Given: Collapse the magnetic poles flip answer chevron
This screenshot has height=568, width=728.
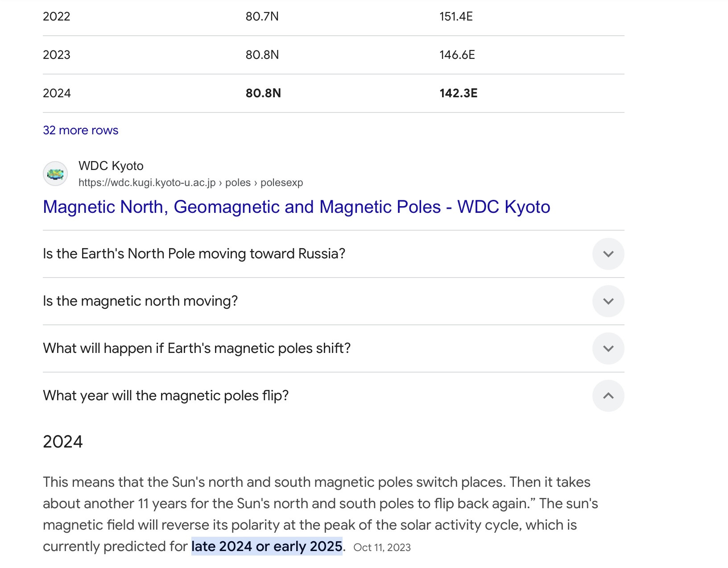Looking at the screenshot, I should click(x=608, y=396).
